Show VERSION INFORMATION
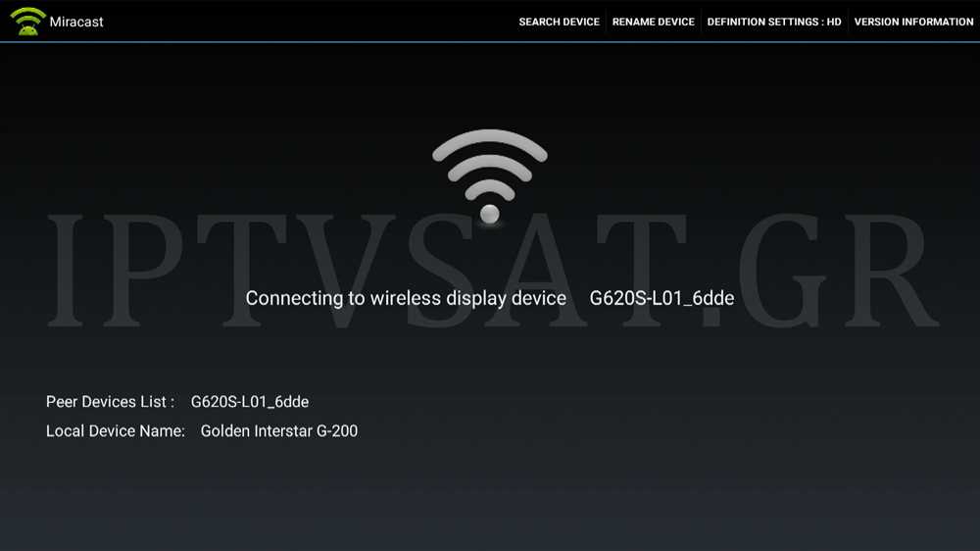The width and height of the screenshot is (980, 551). (x=913, y=22)
